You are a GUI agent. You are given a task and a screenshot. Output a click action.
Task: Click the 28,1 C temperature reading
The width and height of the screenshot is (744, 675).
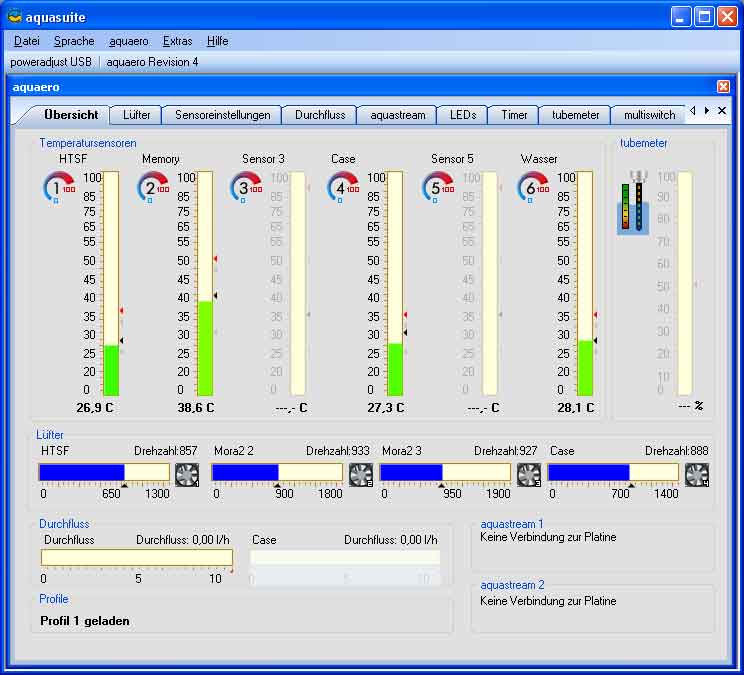pyautogui.click(x=576, y=407)
